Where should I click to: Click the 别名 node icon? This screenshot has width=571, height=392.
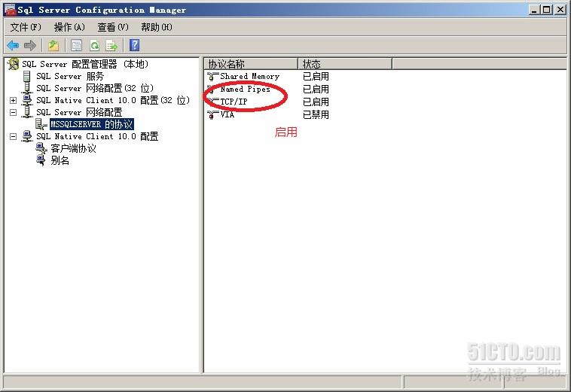click(x=41, y=160)
